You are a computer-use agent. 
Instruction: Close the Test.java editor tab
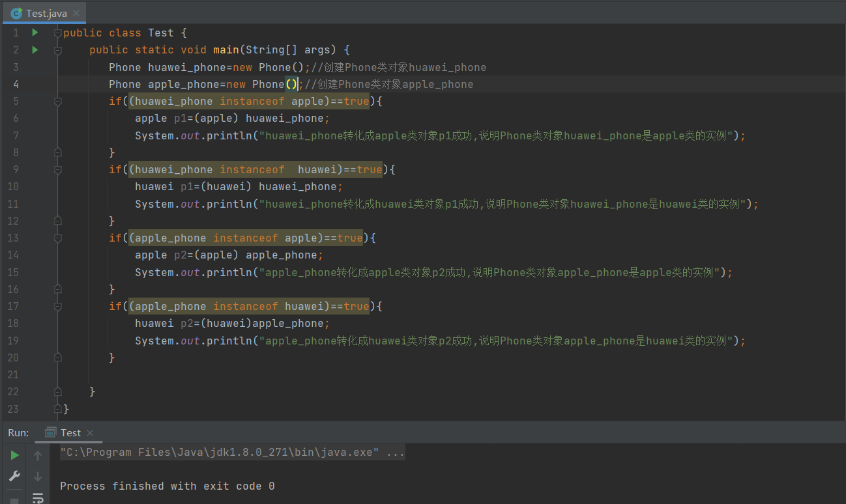pos(77,13)
